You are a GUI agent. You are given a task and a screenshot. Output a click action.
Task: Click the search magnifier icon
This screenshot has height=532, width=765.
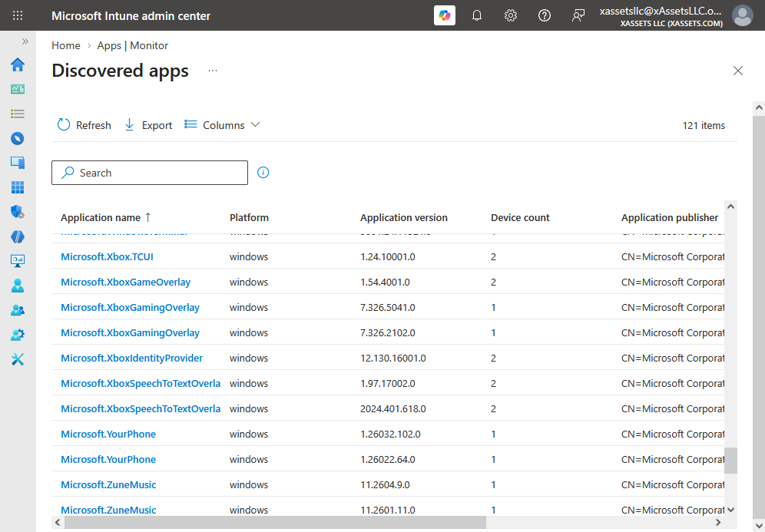tap(68, 173)
